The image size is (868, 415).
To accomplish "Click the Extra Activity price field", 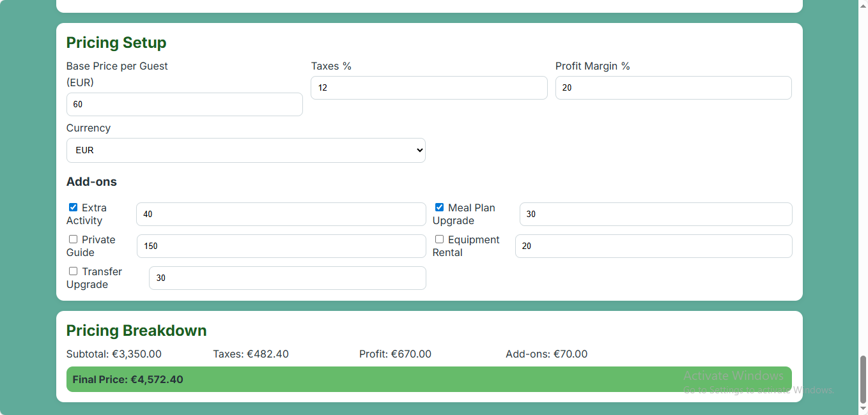I will (281, 215).
